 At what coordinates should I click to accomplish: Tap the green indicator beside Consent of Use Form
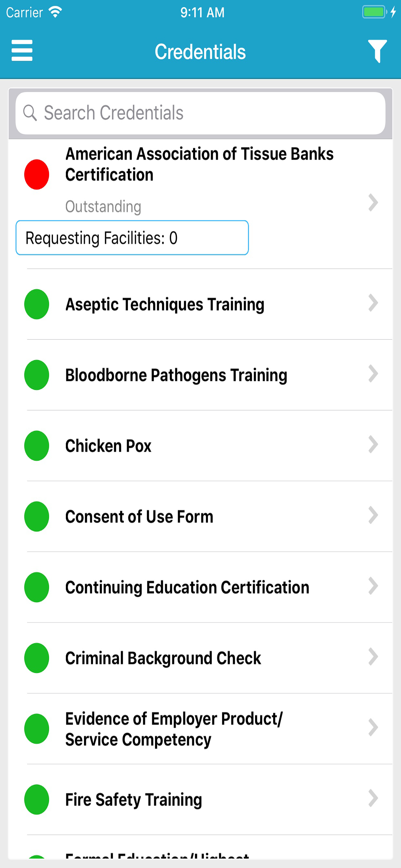point(37,516)
